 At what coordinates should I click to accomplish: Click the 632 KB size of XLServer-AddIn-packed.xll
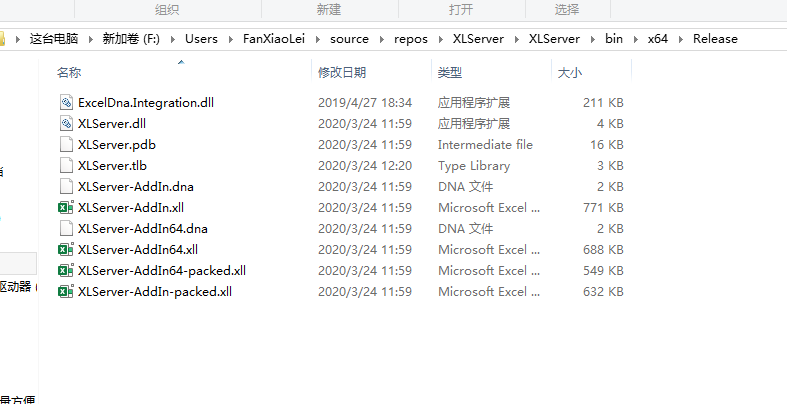603,292
